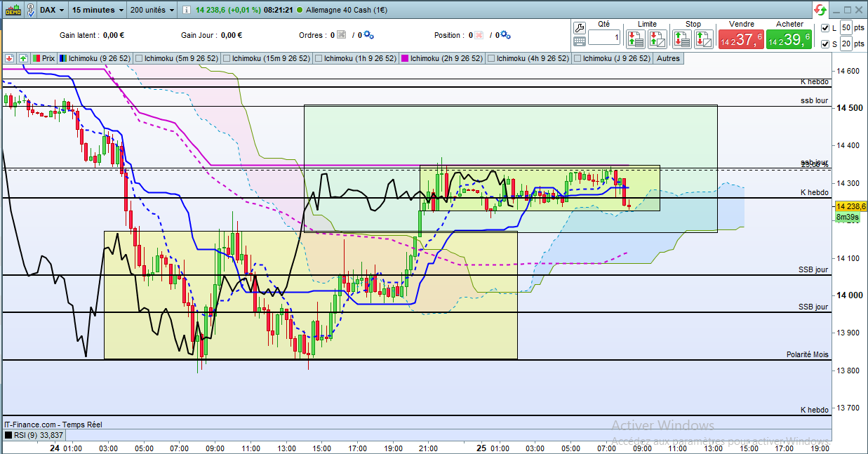Click the first Stop order icon
Viewport: 868px width, 454px height.
pos(683,38)
